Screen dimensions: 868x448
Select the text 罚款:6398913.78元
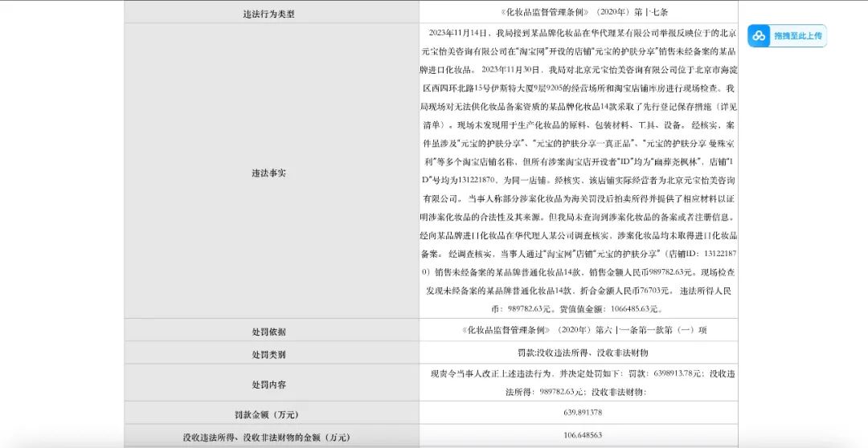pyautogui.click(x=665, y=374)
